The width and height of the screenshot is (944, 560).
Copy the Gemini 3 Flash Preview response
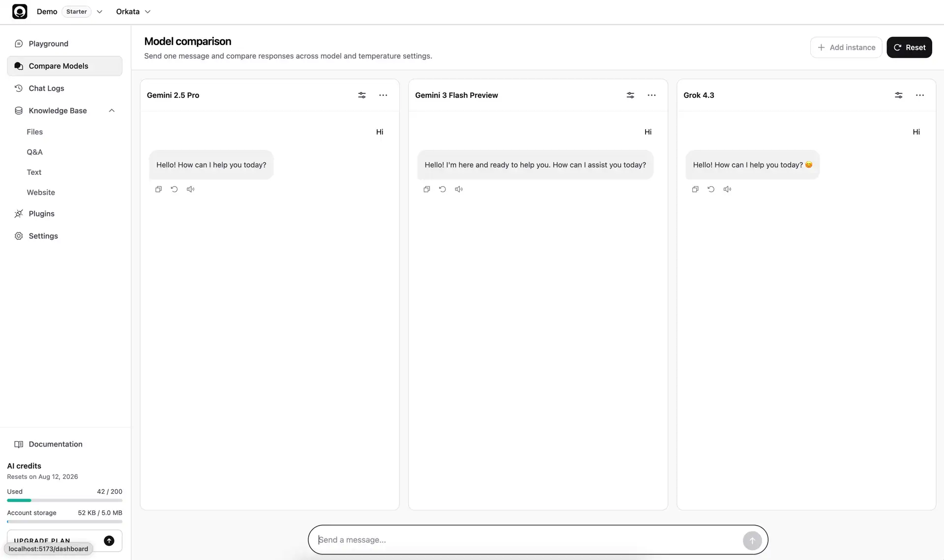427,189
